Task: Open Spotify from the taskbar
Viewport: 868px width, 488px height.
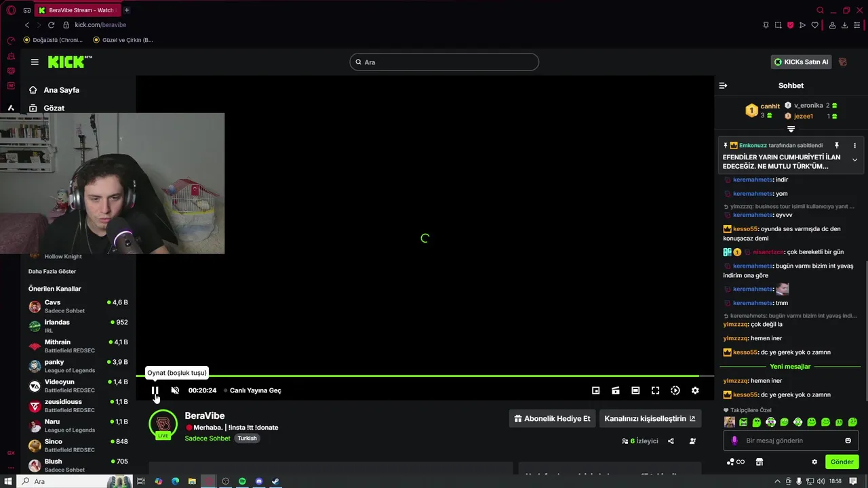Action: [x=242, y=481]
